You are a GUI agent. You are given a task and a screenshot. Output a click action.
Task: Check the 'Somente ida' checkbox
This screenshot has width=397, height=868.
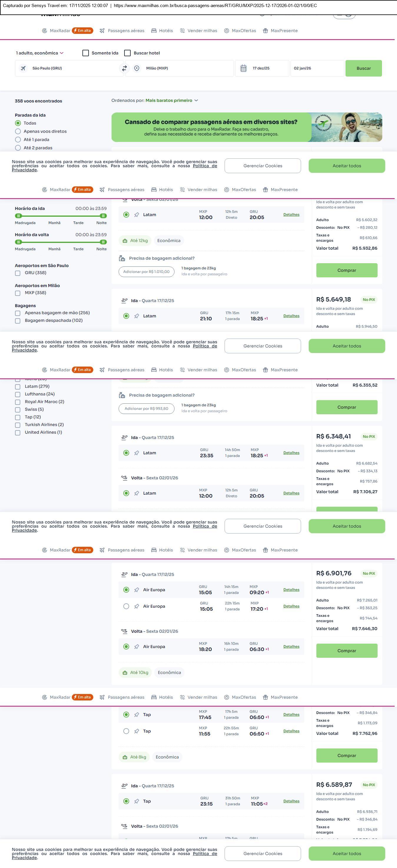86,53
